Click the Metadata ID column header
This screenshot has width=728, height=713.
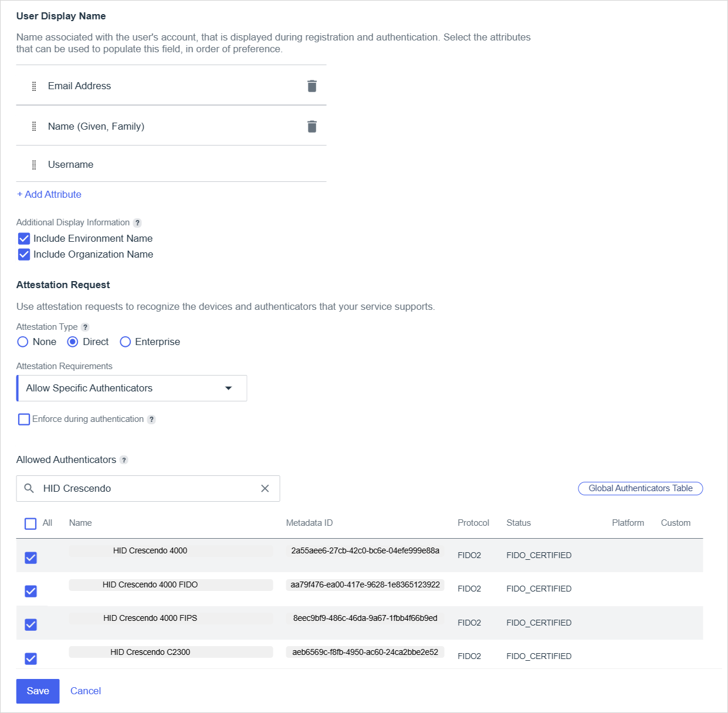(x=309, y=523)
